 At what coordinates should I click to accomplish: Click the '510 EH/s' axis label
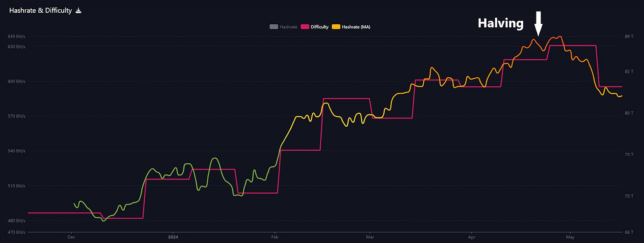(x=17, y=186)
